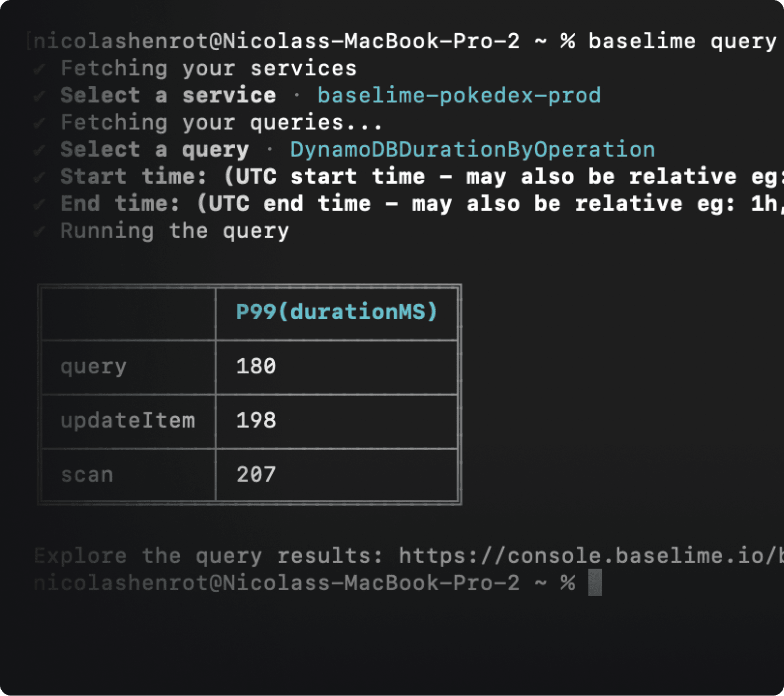Image resolution: width=784 pixels, height=696 pixels.
Task: Click the 180 value cell
Action: click(256, 366)
